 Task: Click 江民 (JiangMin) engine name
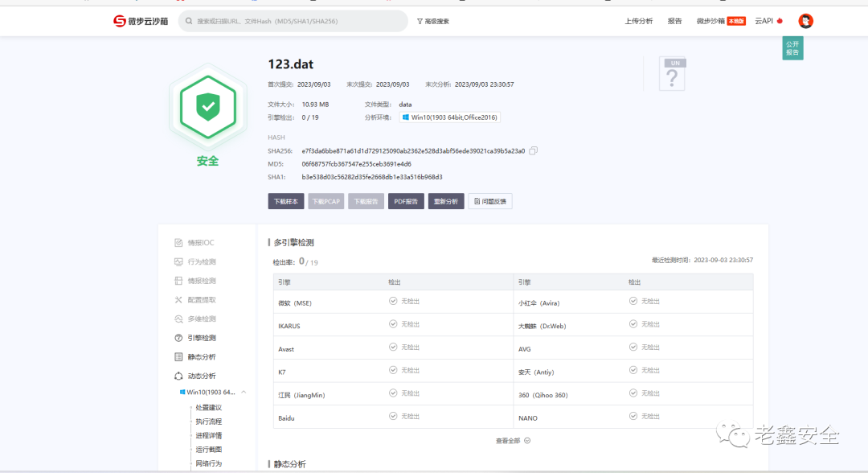pyautogui.click(x=301, y=395)
